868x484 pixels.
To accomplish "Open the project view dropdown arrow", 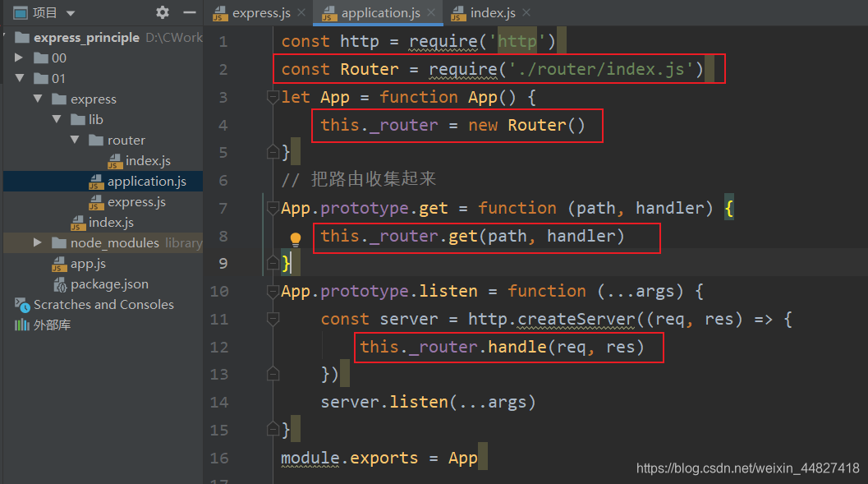I will pyautogui.click(x=71, y=13).
